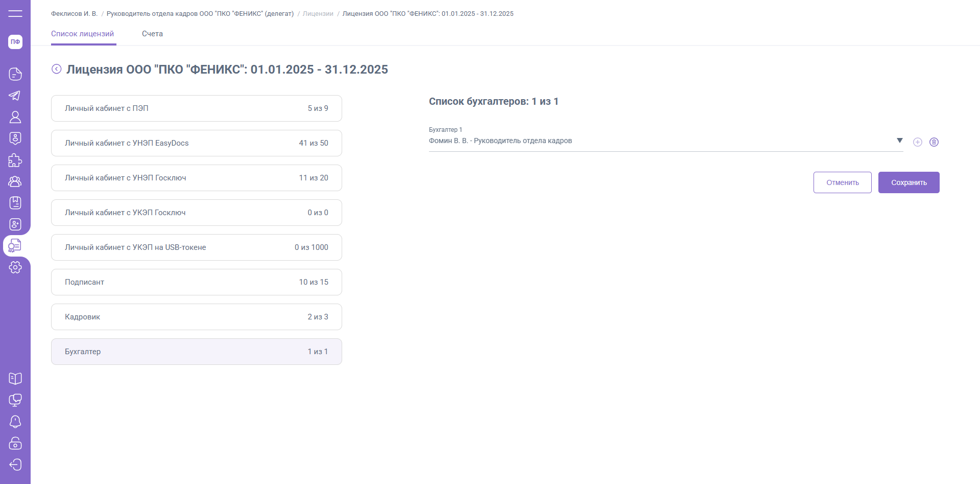Select the Кадровик license row
980x484 pixels.
pos(197,317)
